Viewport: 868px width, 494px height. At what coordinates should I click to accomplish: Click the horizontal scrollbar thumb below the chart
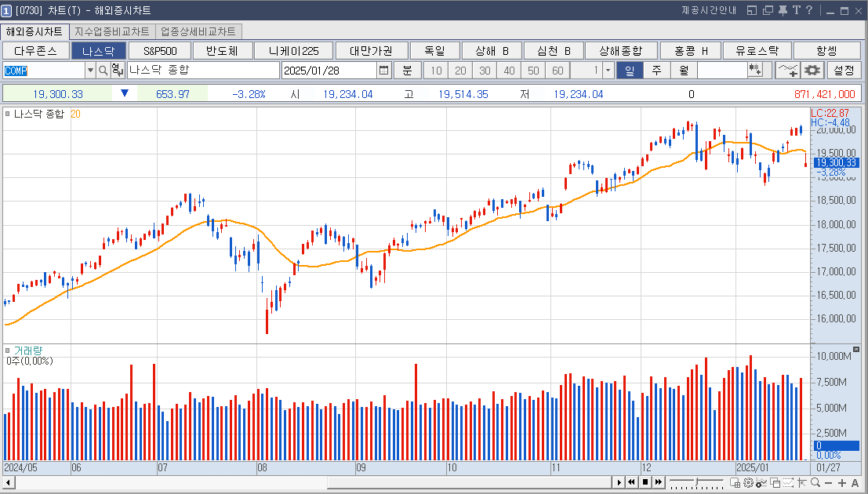point(469,483)
